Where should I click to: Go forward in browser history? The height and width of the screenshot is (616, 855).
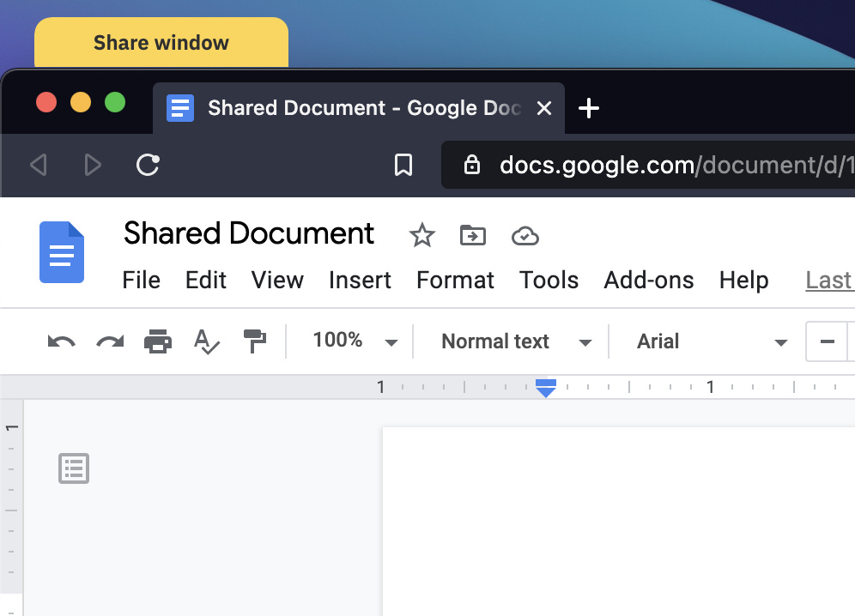(93, 165)
